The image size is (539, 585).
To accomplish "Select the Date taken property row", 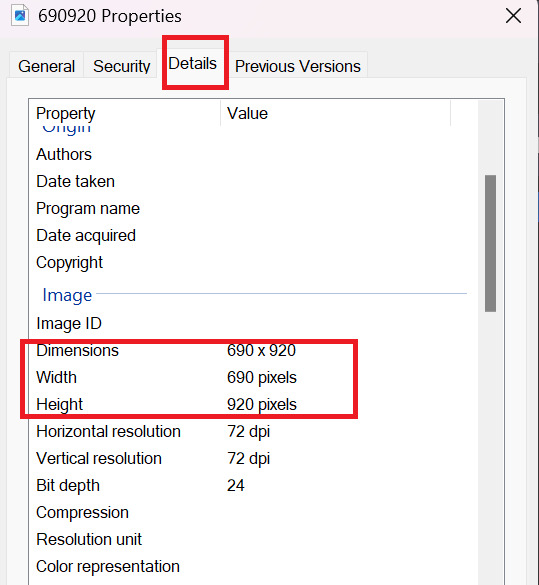I will pyautogui.click(x=253, y=182).
